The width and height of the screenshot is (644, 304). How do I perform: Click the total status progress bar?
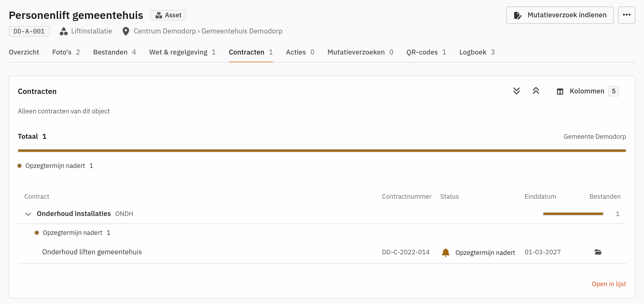[x=322, y=151]
